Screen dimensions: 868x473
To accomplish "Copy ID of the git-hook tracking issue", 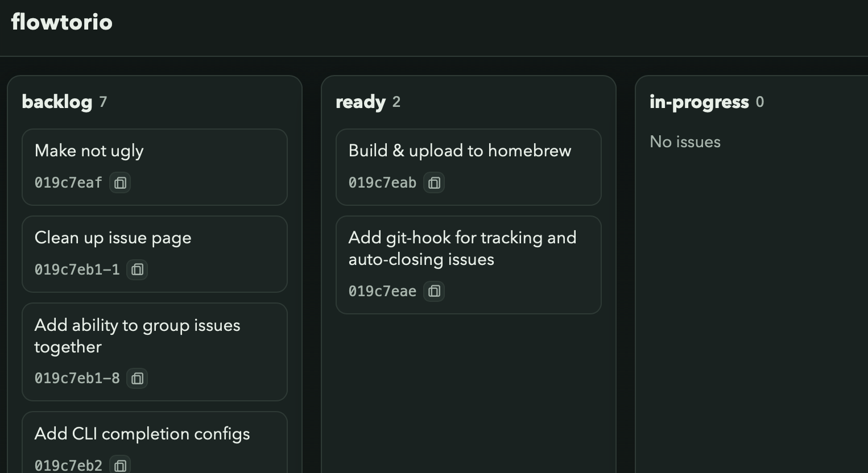I will coord(433,291).
